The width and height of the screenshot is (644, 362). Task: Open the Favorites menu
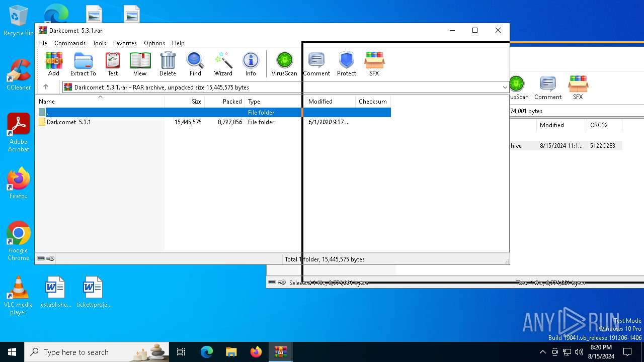coord(125,43)
